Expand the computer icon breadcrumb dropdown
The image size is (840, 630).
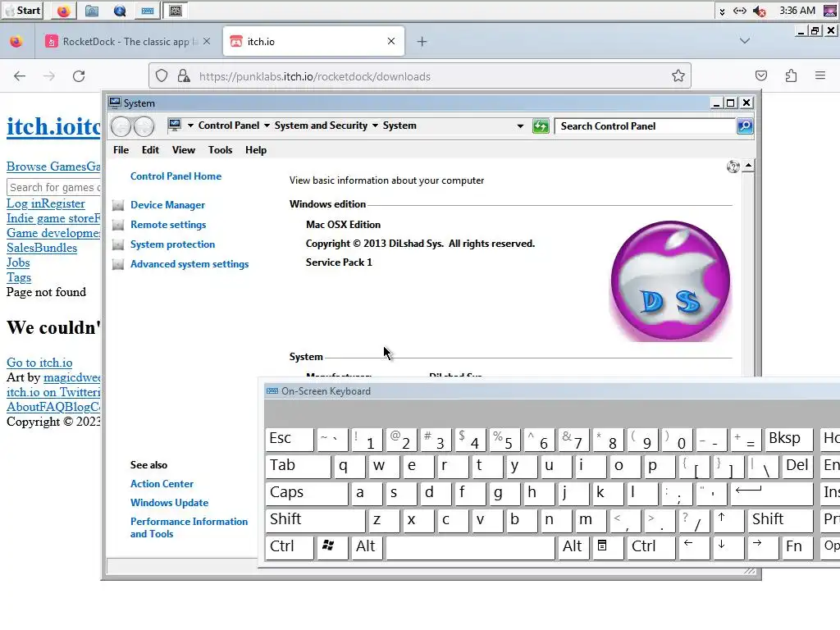coord(190,126)
